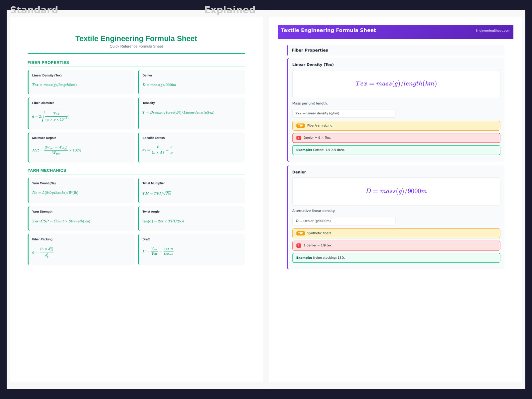Click the Nylon stocking example box
Screen dimensions: 532x399
tap(396, 258)
